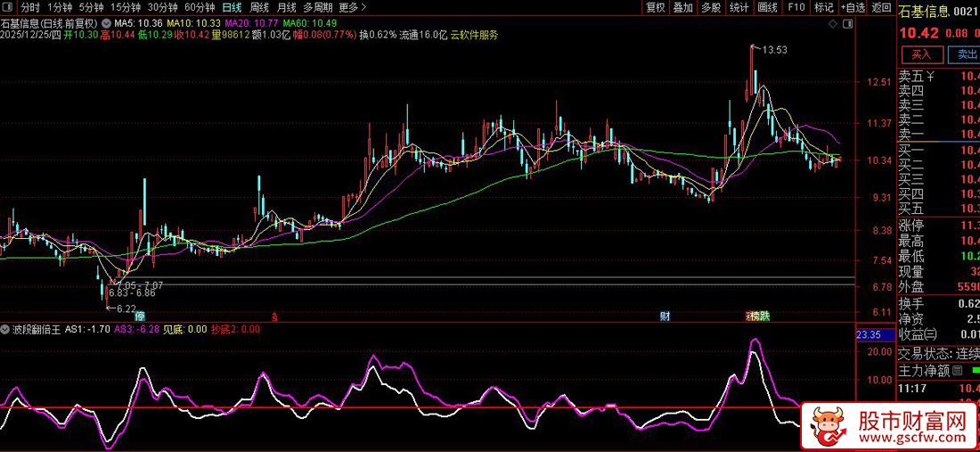Click the red $ marker on the timeline
The image size is (980, 452).
pos(274,316)
